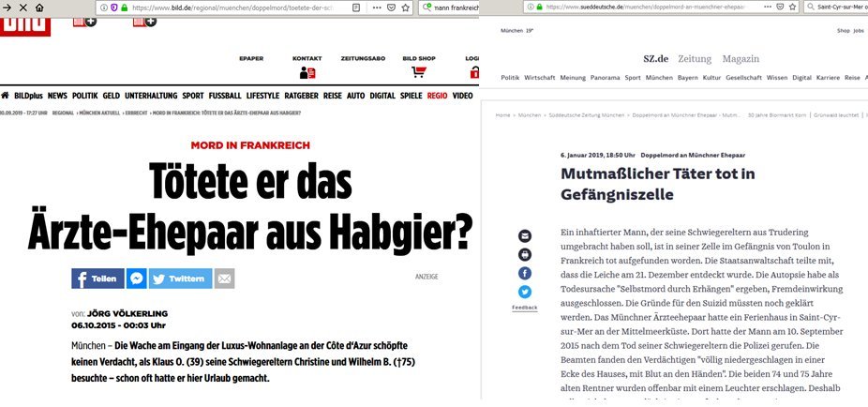Select Panorama in the SZ navigation
Viewport: 868px width, 407px height.
[x=605, y=78]
